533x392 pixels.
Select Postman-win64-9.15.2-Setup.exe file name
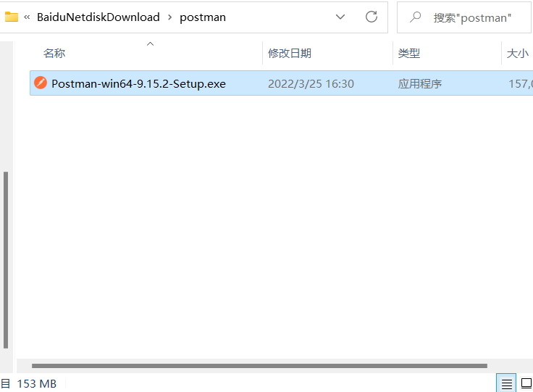click(138, 83)
